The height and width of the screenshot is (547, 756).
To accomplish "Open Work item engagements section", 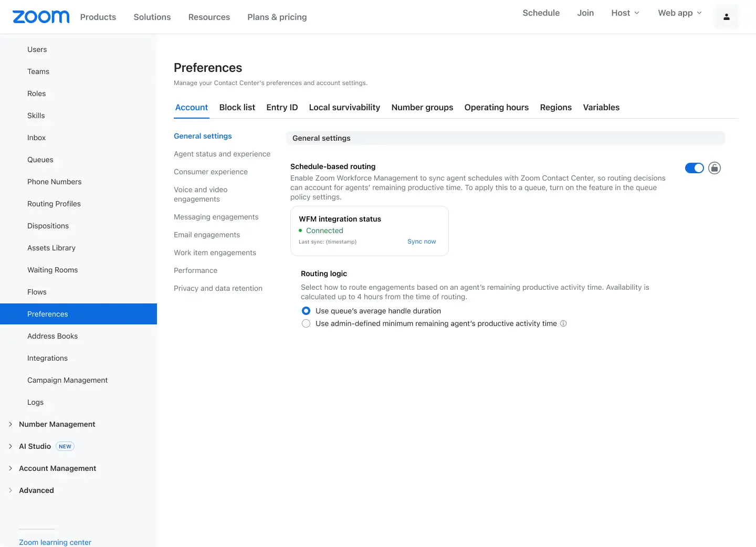I will coord(215,253).
